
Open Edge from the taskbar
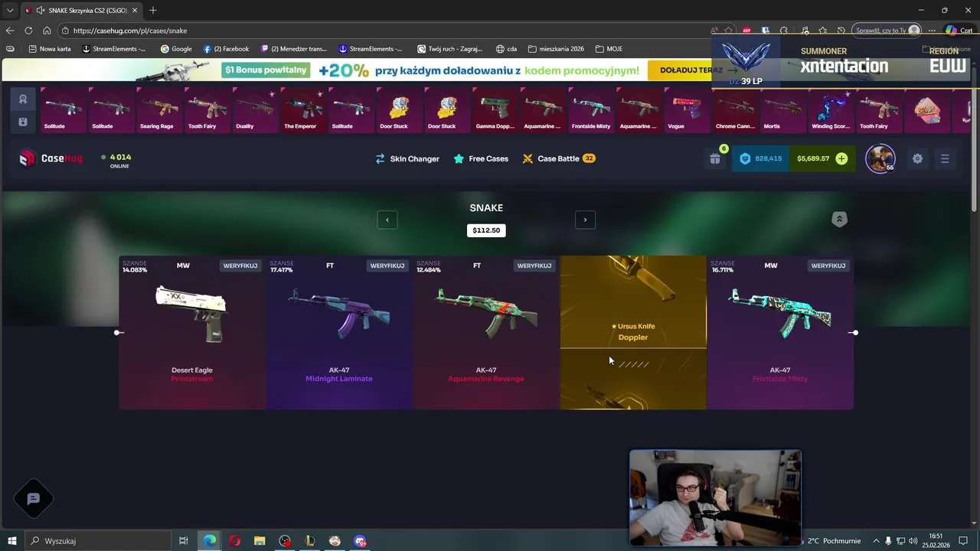pos(209,541)
